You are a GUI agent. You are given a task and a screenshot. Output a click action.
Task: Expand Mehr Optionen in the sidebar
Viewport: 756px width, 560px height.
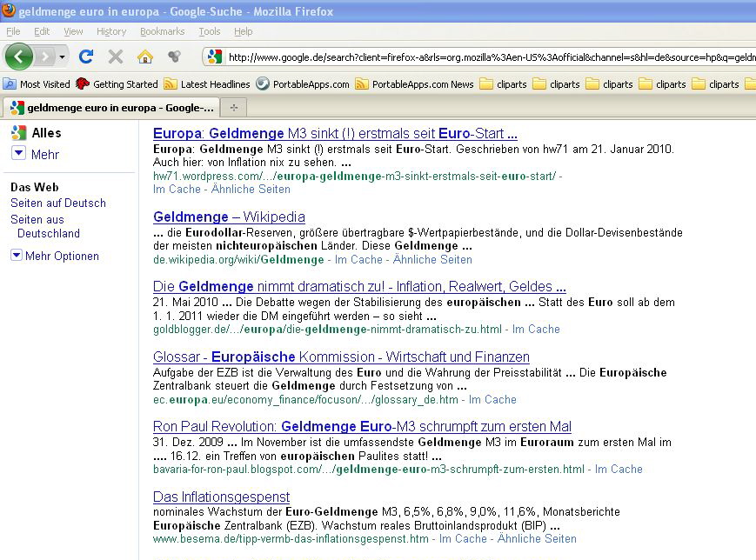tap(55, 256)
